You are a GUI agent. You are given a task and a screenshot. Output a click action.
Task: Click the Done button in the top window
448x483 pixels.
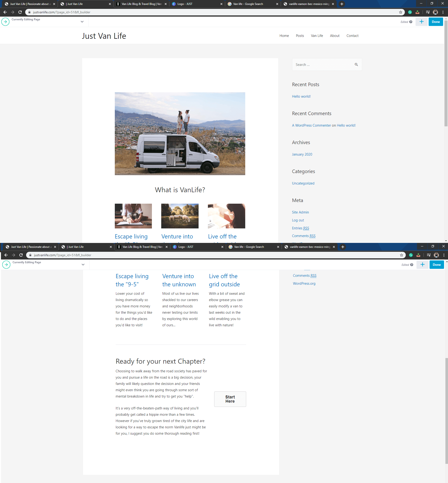[x=436, y=21]
